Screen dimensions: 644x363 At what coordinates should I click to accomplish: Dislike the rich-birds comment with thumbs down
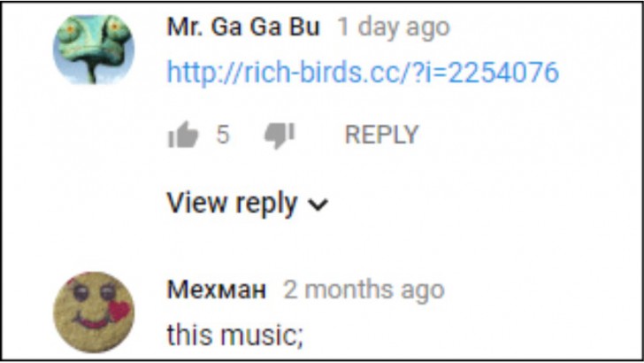[280, 135]
